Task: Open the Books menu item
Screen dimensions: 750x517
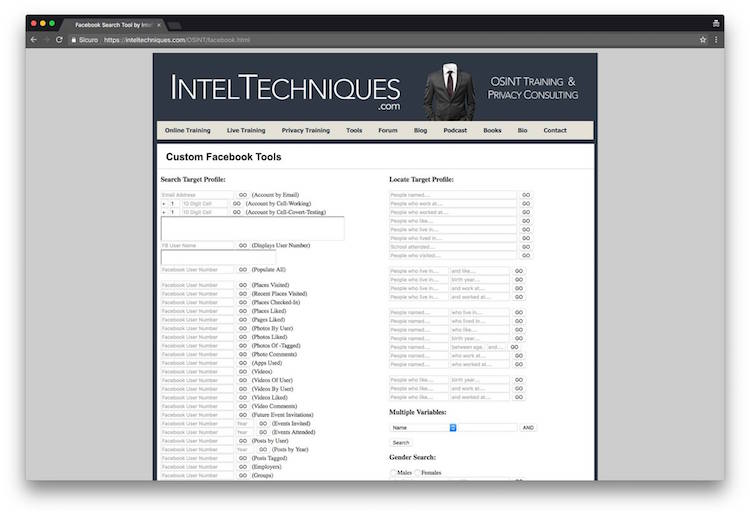Action: (x=492, y=130)
